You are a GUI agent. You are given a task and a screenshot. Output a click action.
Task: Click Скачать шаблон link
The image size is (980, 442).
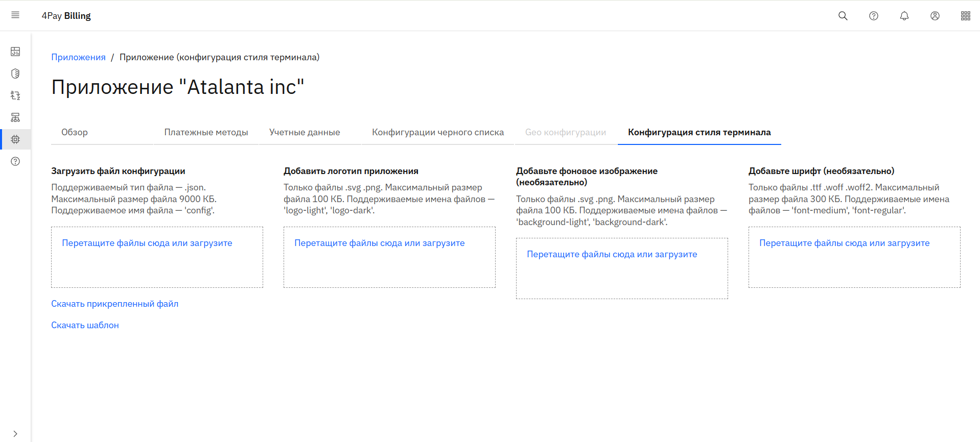point(85,325)
